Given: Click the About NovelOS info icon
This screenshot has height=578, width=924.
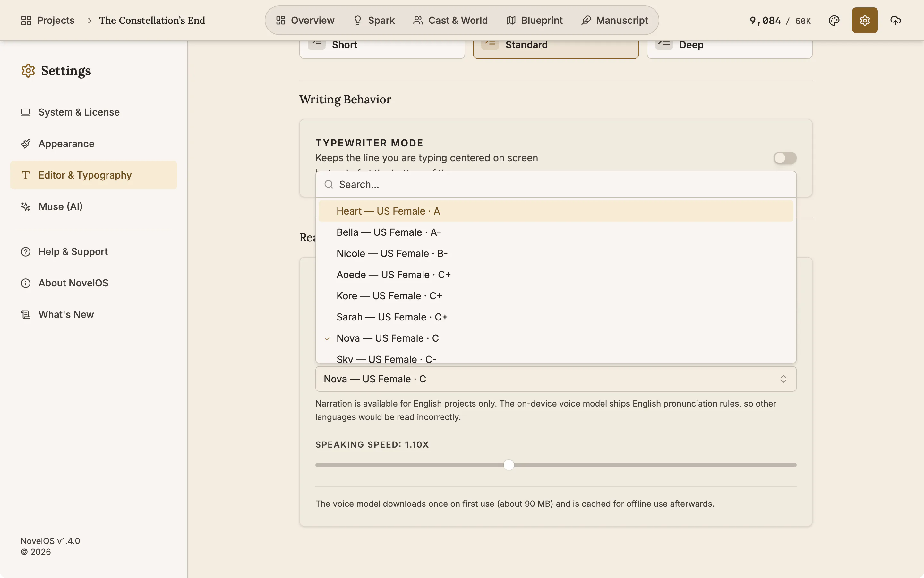Looking at the screenshot, I should (x=26, y=283).
